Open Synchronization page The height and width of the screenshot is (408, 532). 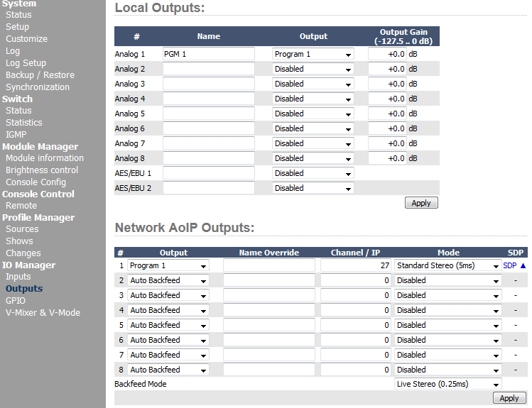tap(38, 87)
